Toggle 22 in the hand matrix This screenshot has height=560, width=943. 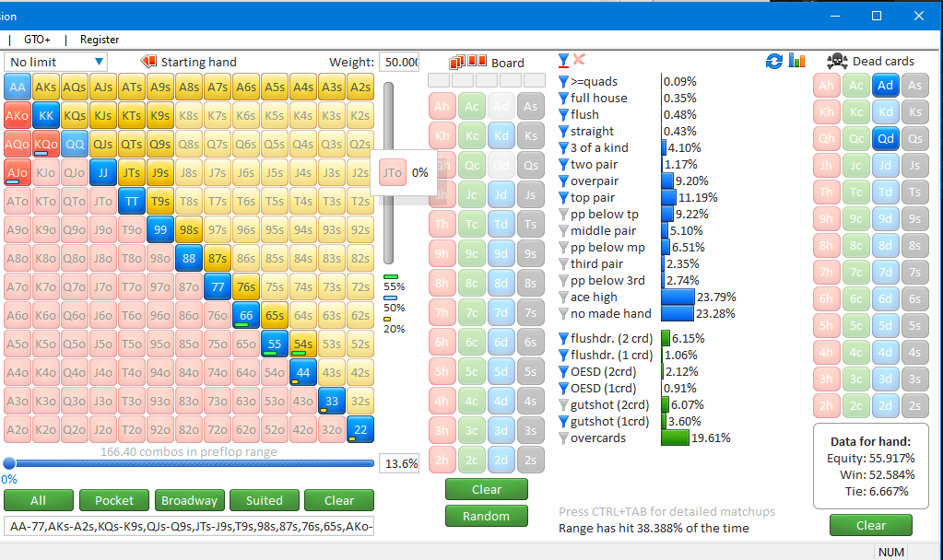point(360,429)
